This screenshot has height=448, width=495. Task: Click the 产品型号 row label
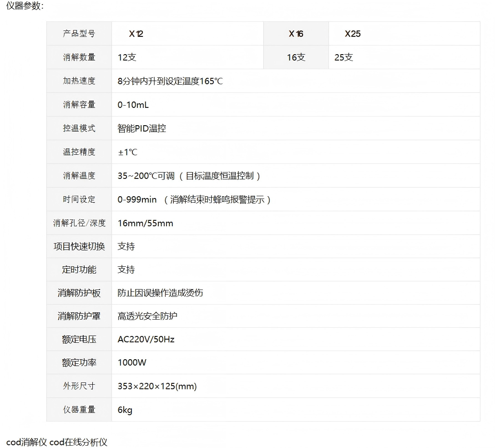pyautogui.click(x=79, y=34)
